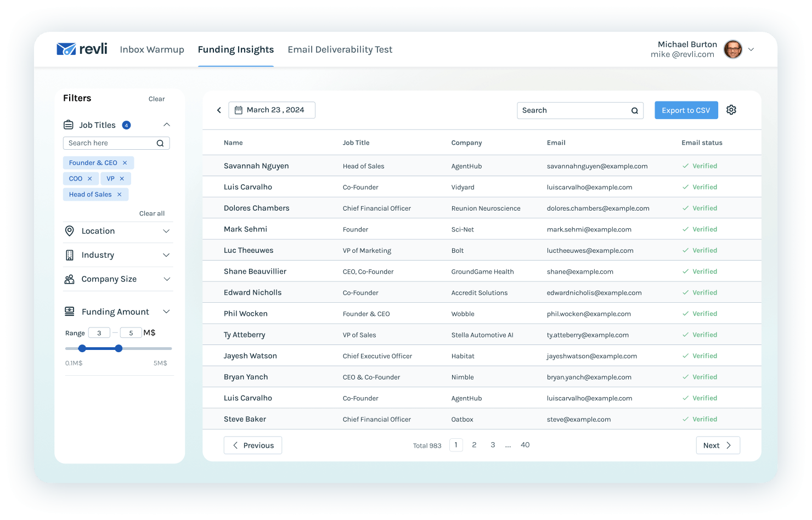Click GroundGame Health company cell

(482, 272)
